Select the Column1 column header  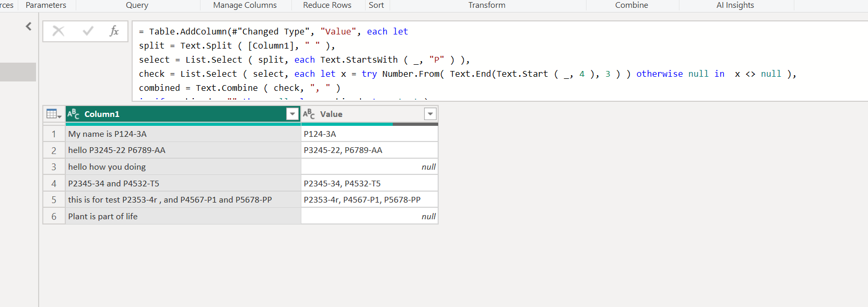tap(183, 114)
